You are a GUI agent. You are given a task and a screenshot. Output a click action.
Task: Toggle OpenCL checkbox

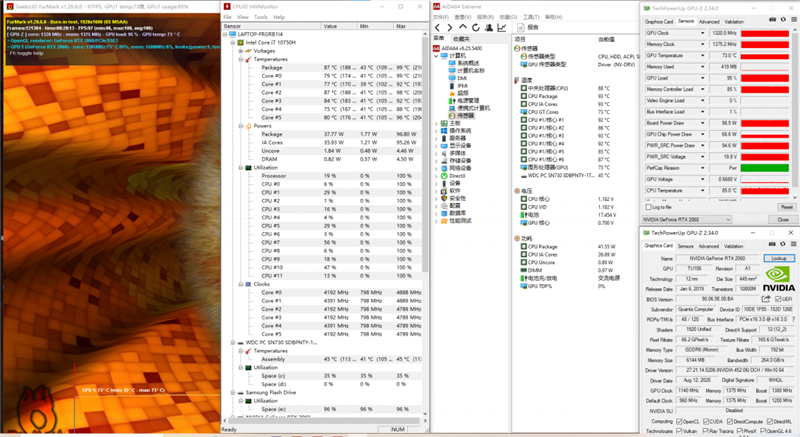pos(679,422)
